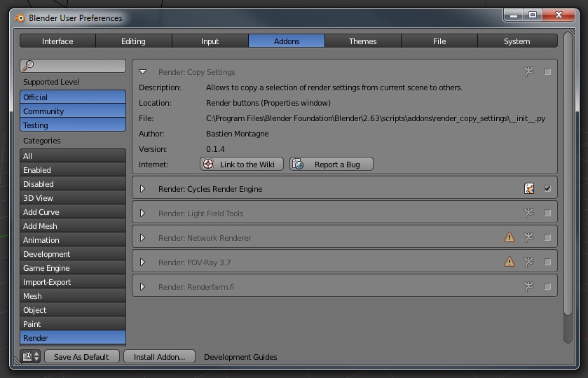Select the Render category
588x378 pixels.
[x=73, y=338]
